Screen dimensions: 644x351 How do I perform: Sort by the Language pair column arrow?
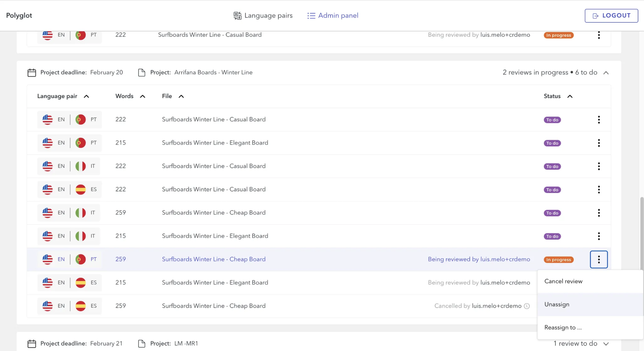click(86, 96)
